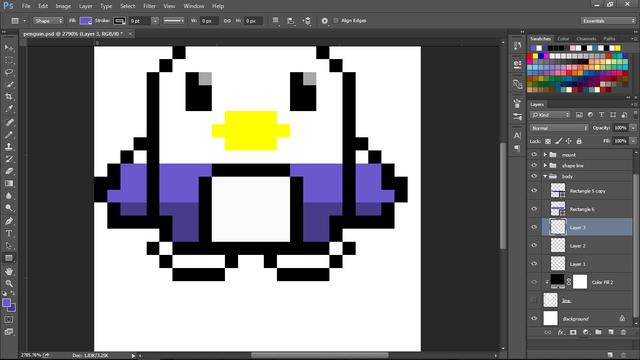The image size is (640, 360).
Task: Select the Blur tool
Action: [x=9, y=196]
